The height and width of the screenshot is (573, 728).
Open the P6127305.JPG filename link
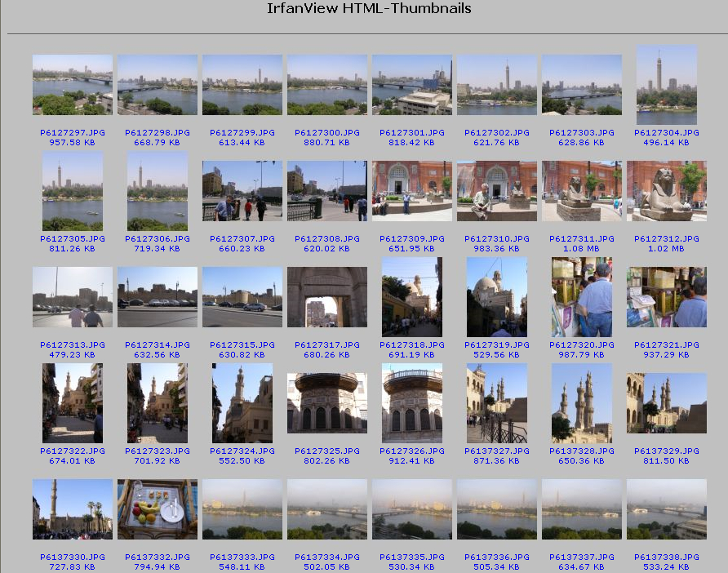(x=73, y=238)
